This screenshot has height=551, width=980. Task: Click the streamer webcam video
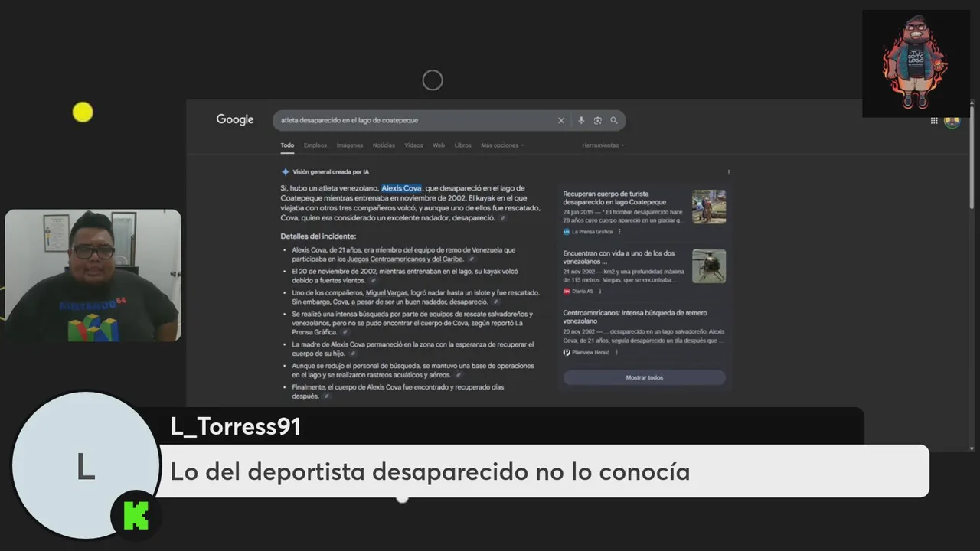click(x=93, y=275)
